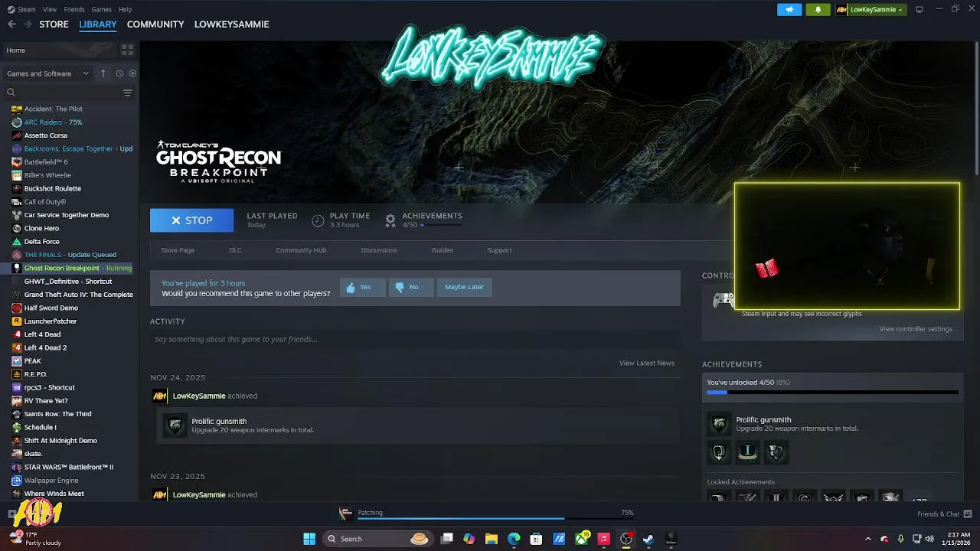Click LowKeySammie avatar on Nov 24 activity

pyautogui.click(x=160, y=396)
